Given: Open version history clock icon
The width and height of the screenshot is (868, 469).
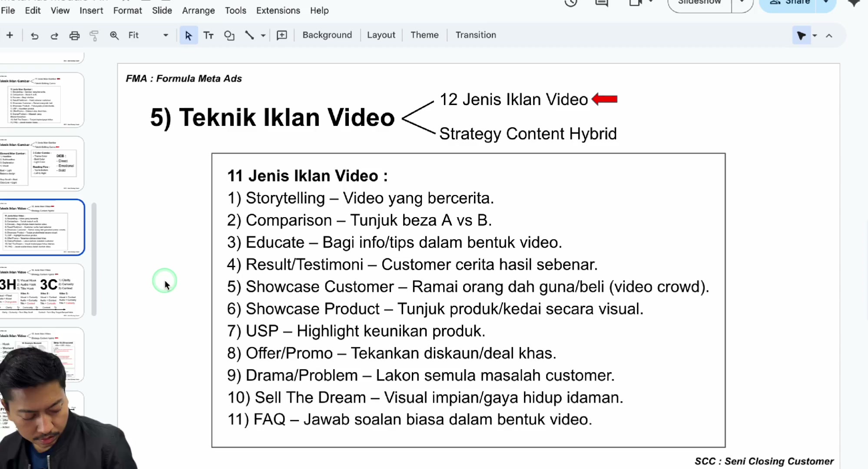Looking at the screenshot, I should pyautogui.click(x=571, y=3).
